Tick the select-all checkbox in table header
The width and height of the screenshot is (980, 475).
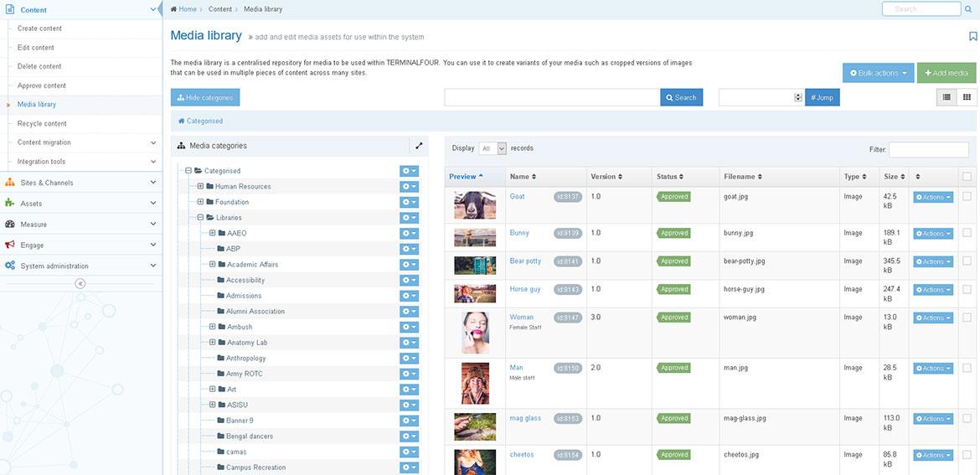(x=967, y=177)
